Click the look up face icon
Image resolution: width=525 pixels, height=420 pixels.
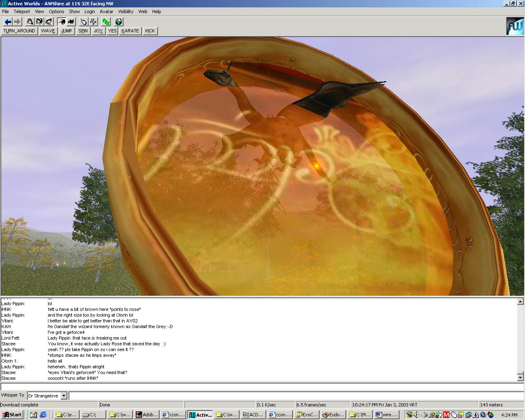point(30,22)
